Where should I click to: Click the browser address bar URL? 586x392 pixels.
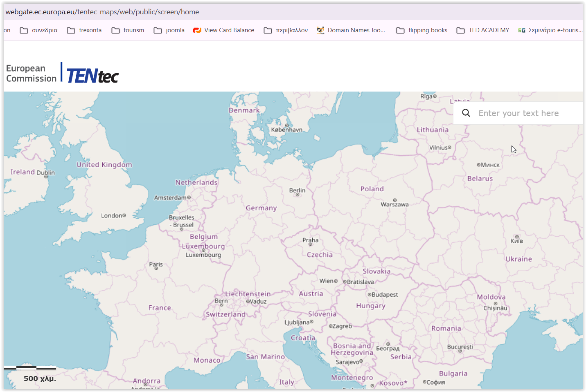pos(102,12)
